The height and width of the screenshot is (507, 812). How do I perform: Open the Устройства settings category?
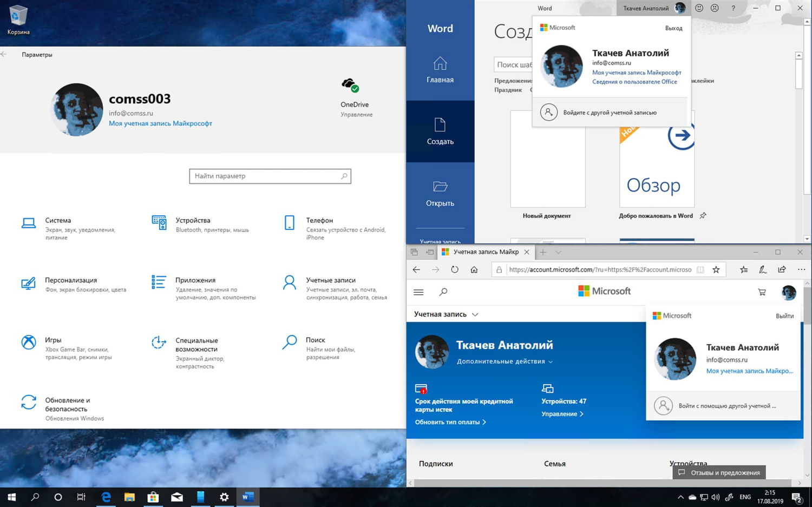pyautogui.click(x=200, y=225)
